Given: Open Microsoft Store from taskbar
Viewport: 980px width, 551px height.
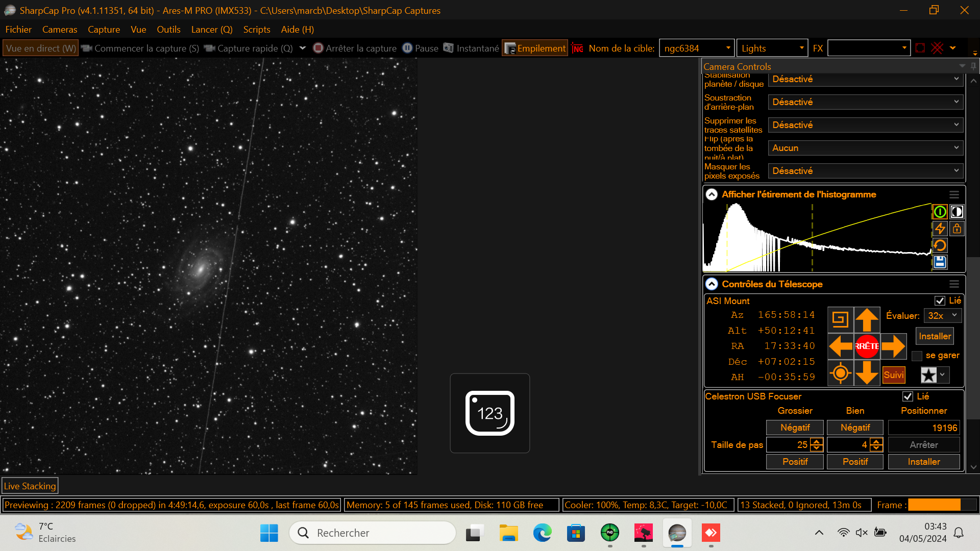Looking at the screenshot, I should [x=576, y=533].
